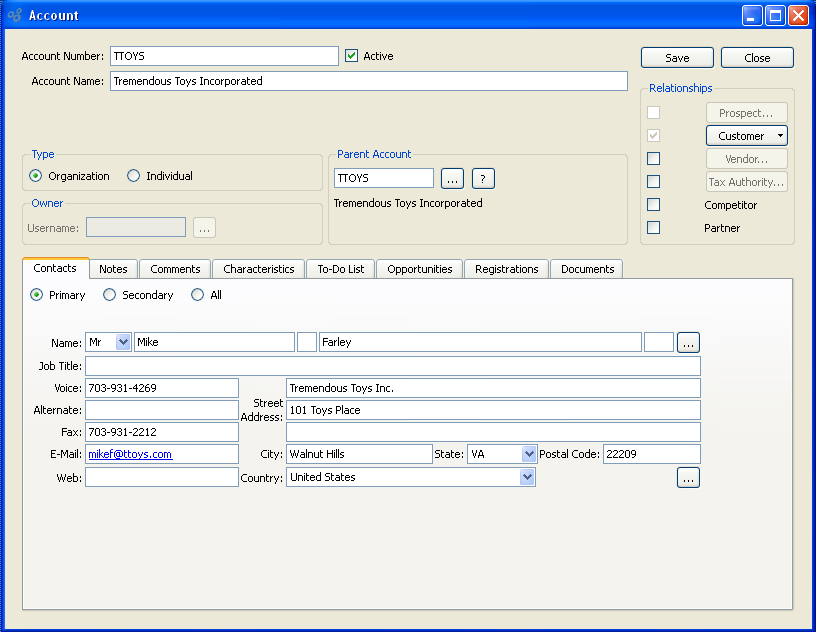Click the Parent Account question mark button

[483, 179]
